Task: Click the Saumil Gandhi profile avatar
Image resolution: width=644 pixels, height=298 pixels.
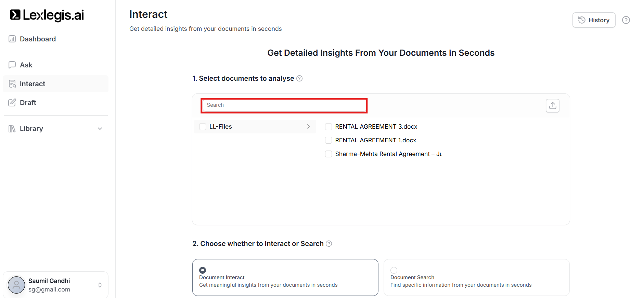Action: coord(16,285)
